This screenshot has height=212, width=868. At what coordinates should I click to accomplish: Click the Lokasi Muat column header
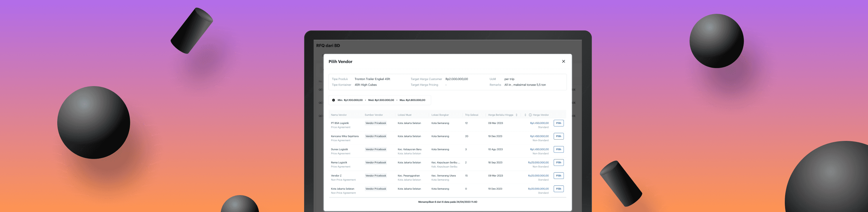(404, 115)
